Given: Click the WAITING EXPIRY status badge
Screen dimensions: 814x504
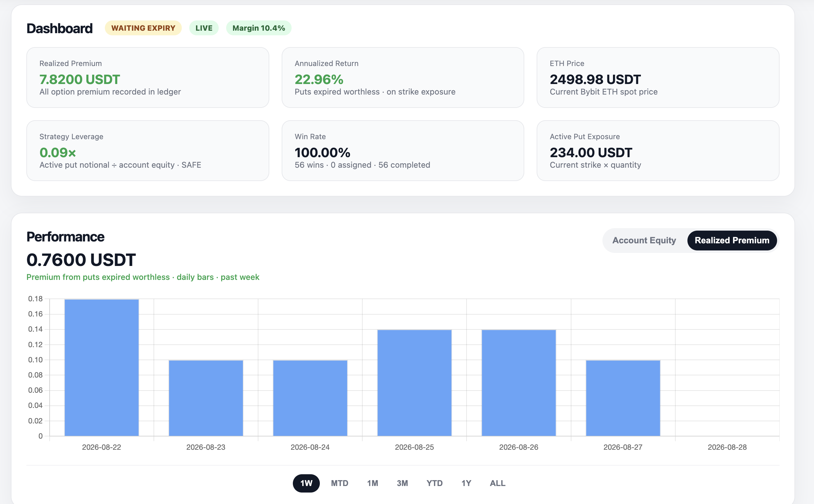Looking at the screenshot, I should (x=143, y=28).
